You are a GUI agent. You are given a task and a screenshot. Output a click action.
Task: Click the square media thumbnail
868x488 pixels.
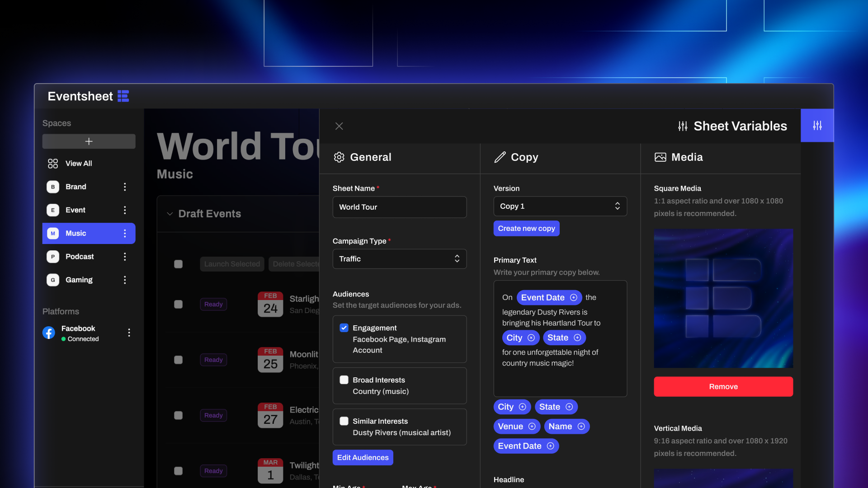click(x=723, y=298)
